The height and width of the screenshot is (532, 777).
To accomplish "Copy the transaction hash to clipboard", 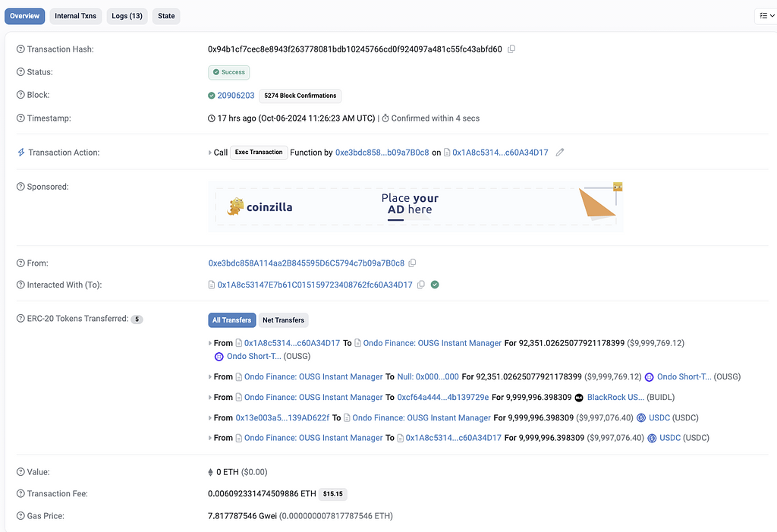I will 511,49.
